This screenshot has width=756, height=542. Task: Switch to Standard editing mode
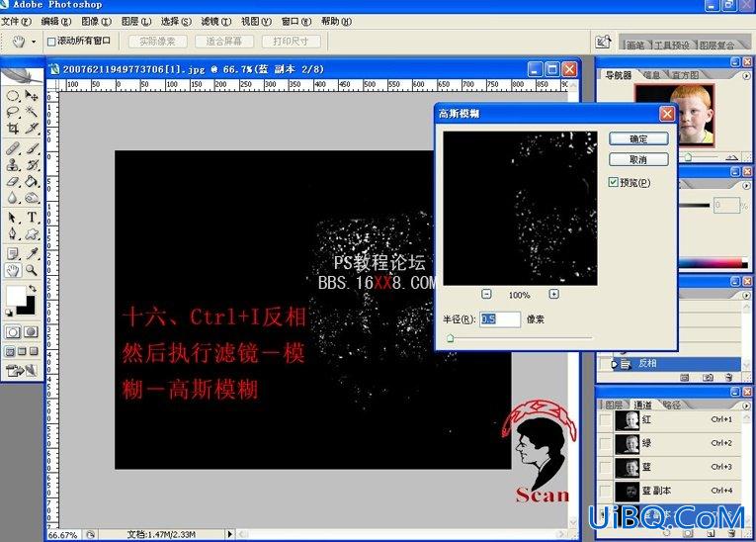coord(13,331)
